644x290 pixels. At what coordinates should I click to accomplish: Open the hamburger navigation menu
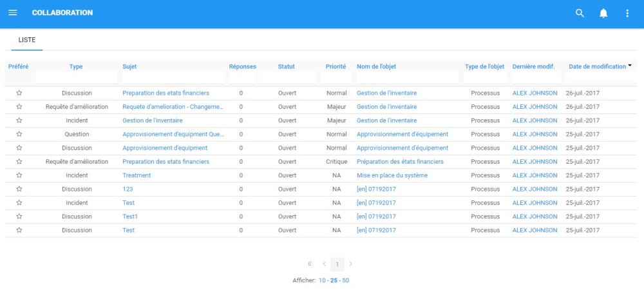point(13,13)
